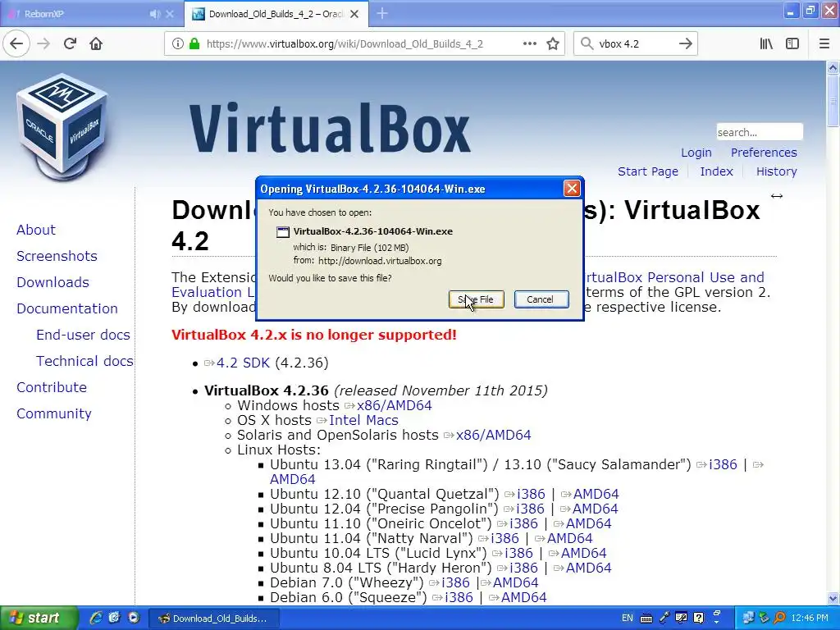Screen dimensions: 840x630
Task: Launch Internet Explorer from quick launch
Action: click(x=95, y=619)
